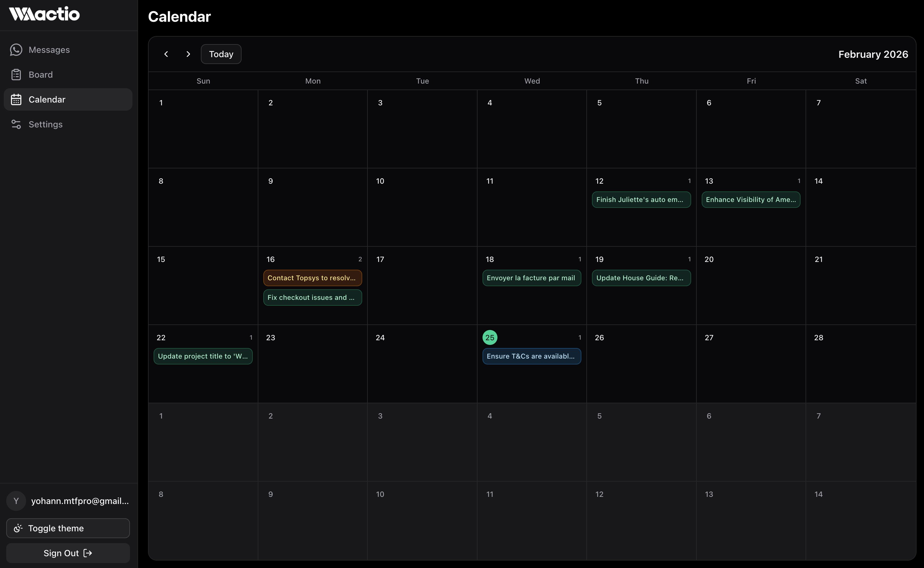Click the sign-out arrow icon
Viewport: 924px width, 568px height.
point(88,552)
